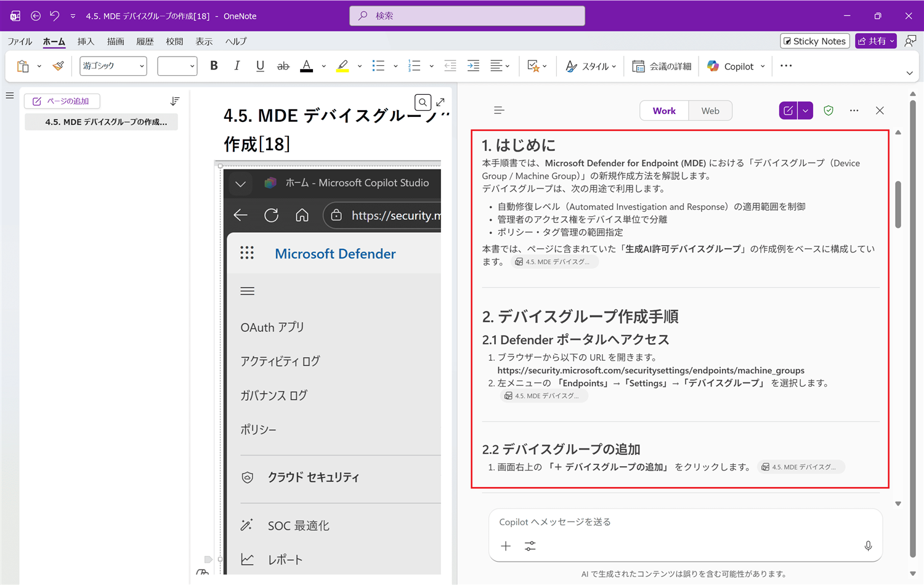Expand the new chat dropdown chevron
This screenshot has width=924, height=585.
pyautogui.click(x=806, y=111)
